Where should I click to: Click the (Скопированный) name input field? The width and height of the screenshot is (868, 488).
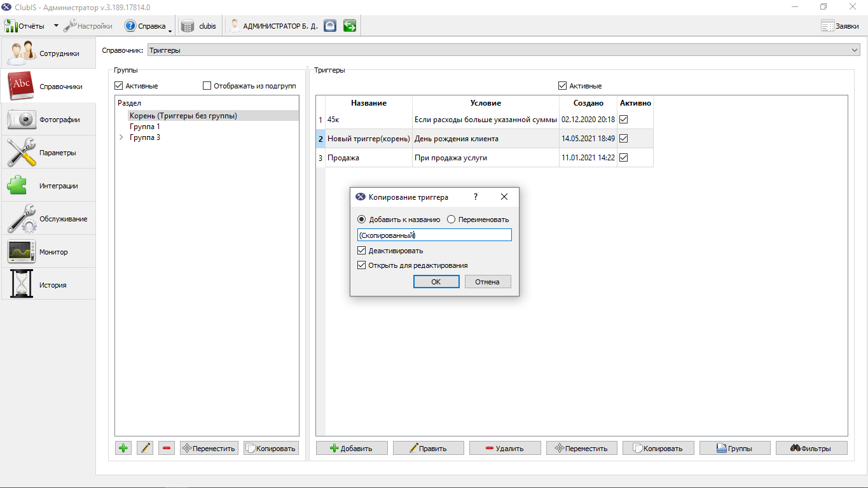click(434, 235)
